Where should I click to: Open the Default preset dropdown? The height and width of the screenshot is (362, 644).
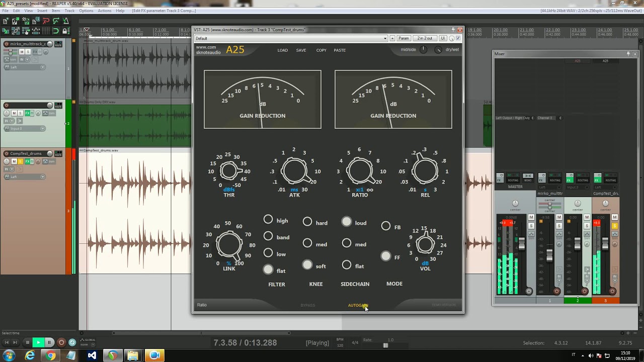coord(291,38)
